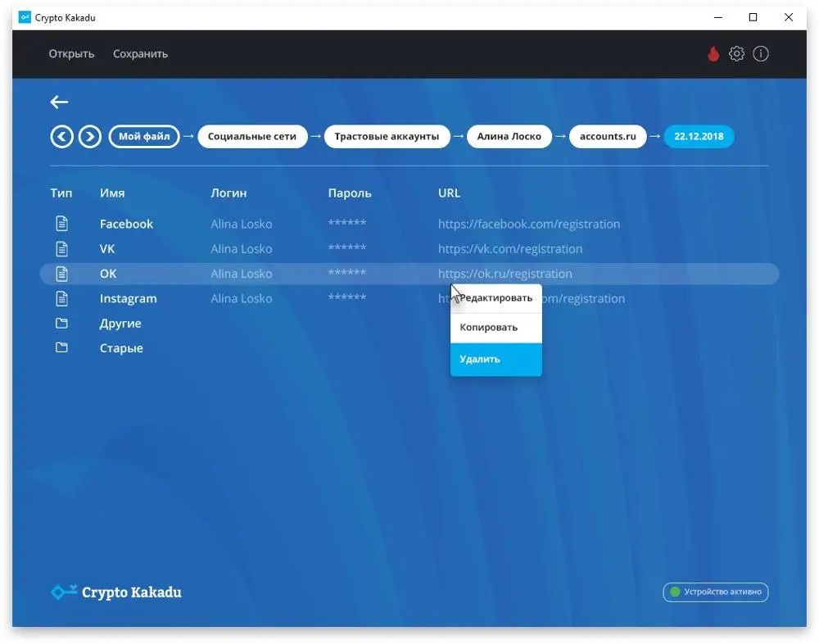Click the masked password in VK row

coord(346,247)
